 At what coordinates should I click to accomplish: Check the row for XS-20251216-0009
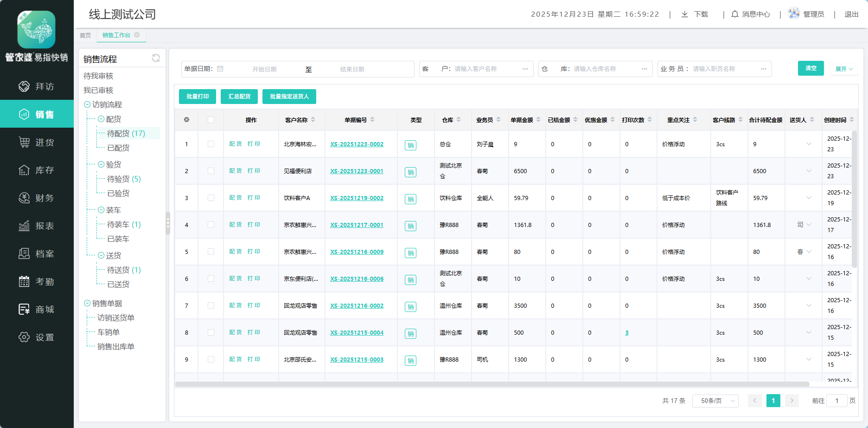pyautogui.click(x=211, y=252)
